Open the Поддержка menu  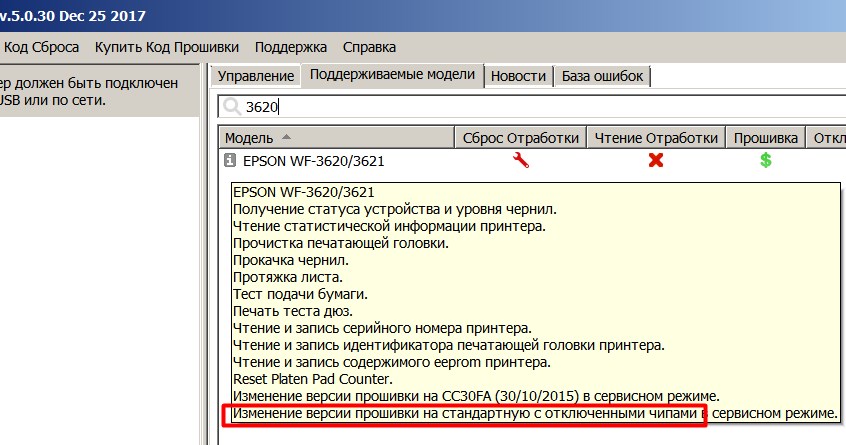[291, 47]
